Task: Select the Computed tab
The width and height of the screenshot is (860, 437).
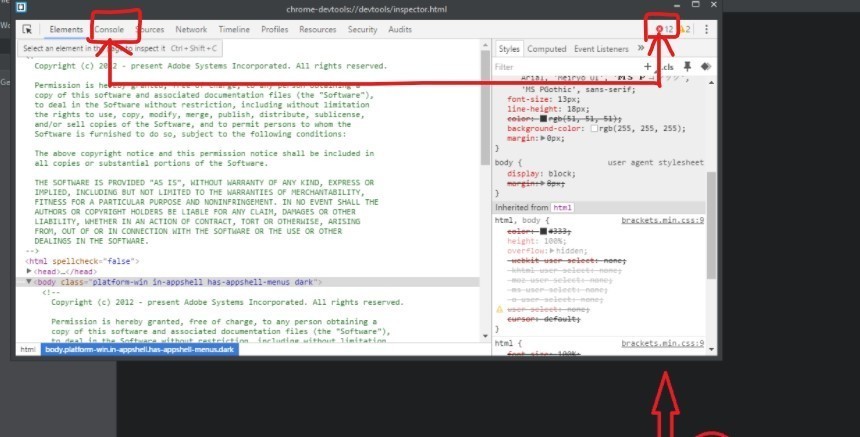Action: (x=547, y=48)
